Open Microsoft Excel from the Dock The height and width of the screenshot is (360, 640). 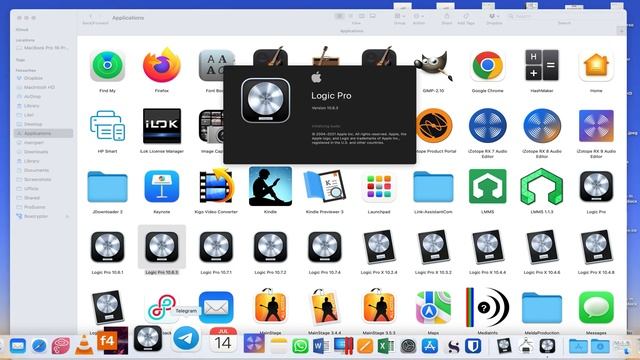click(x=385, y=346)
